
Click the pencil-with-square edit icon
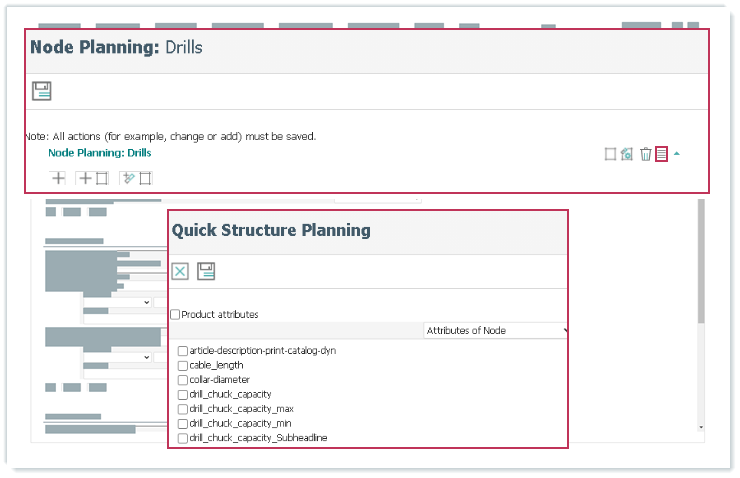[x=135, y=178]
